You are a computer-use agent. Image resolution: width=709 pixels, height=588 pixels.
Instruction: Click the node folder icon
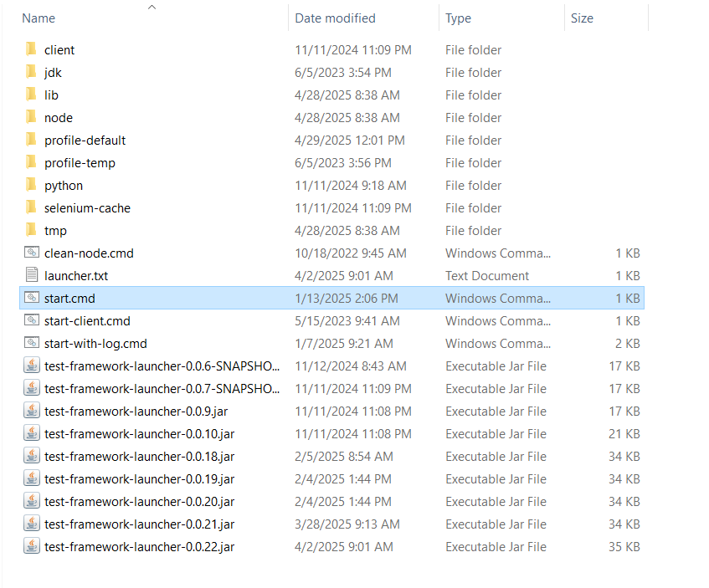[31, 117]
